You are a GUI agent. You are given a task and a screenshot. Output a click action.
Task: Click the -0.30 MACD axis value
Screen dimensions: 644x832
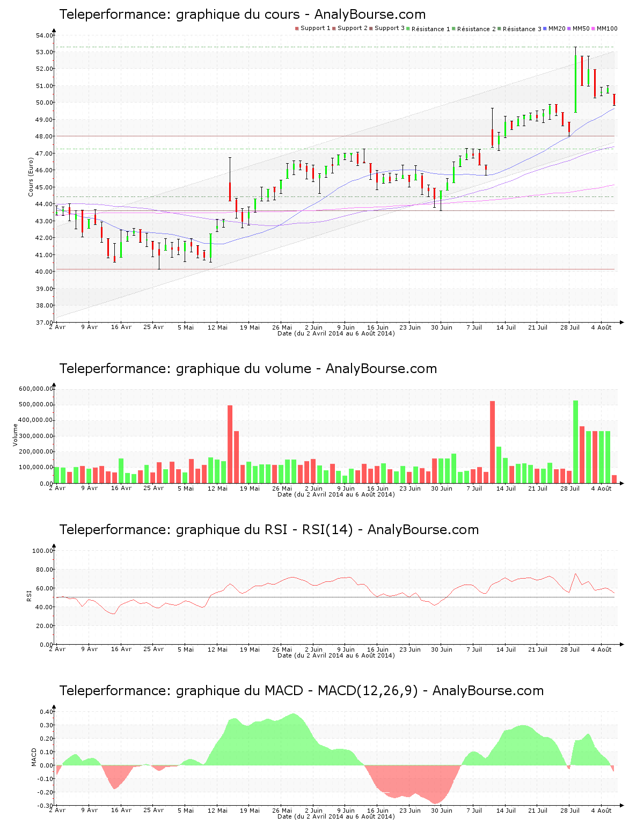point(45,806)
